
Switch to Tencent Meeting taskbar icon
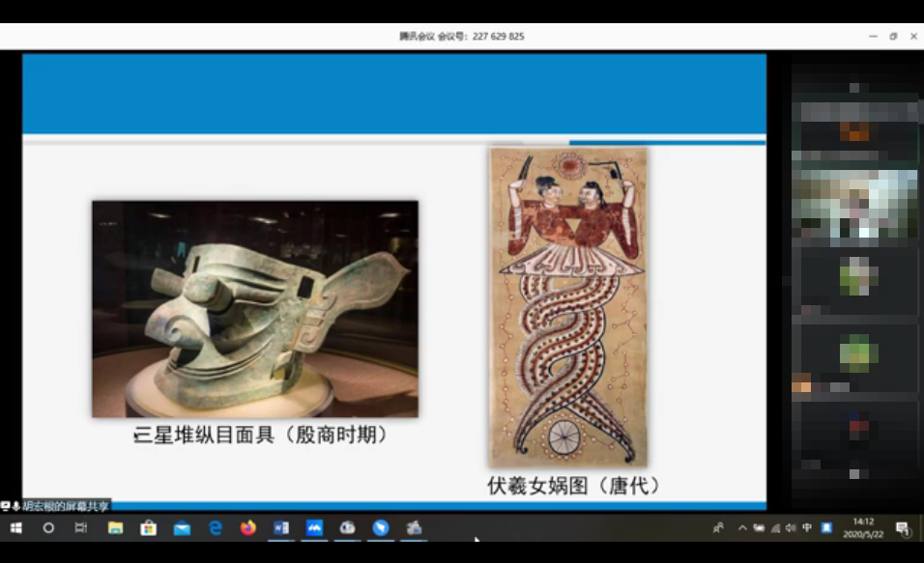[314, 527]
